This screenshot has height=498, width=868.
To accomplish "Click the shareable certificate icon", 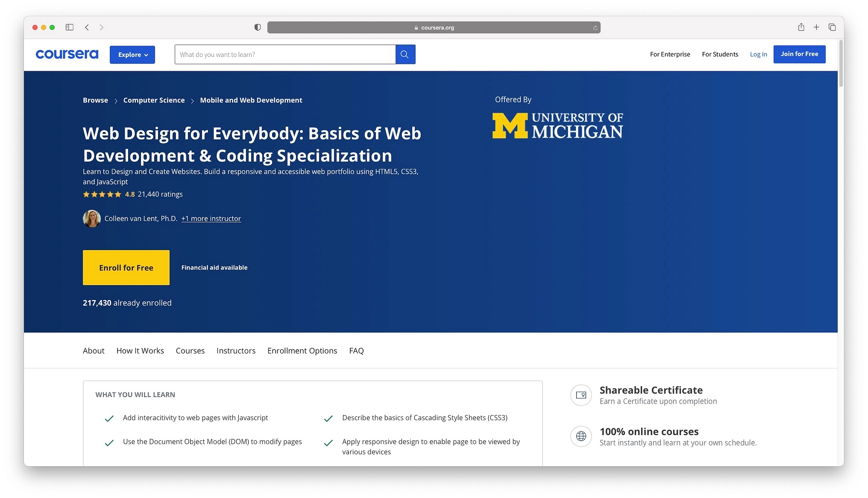I will [x=581, y=395].
